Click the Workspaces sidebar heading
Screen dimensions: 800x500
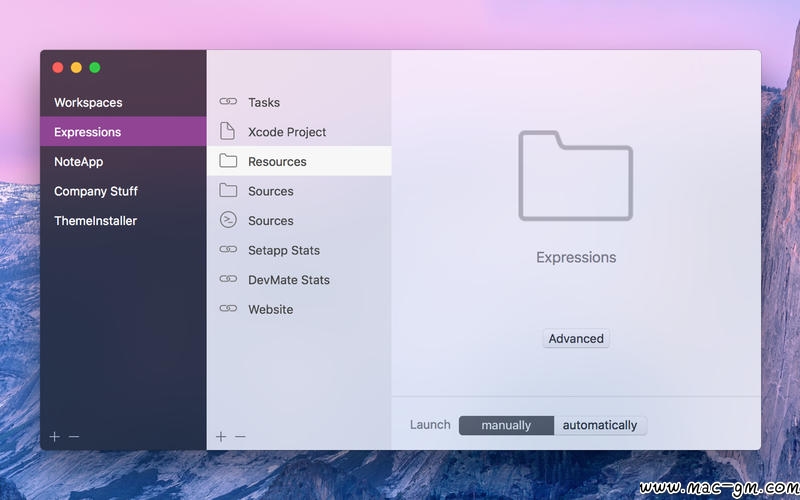tap(88, 103)
